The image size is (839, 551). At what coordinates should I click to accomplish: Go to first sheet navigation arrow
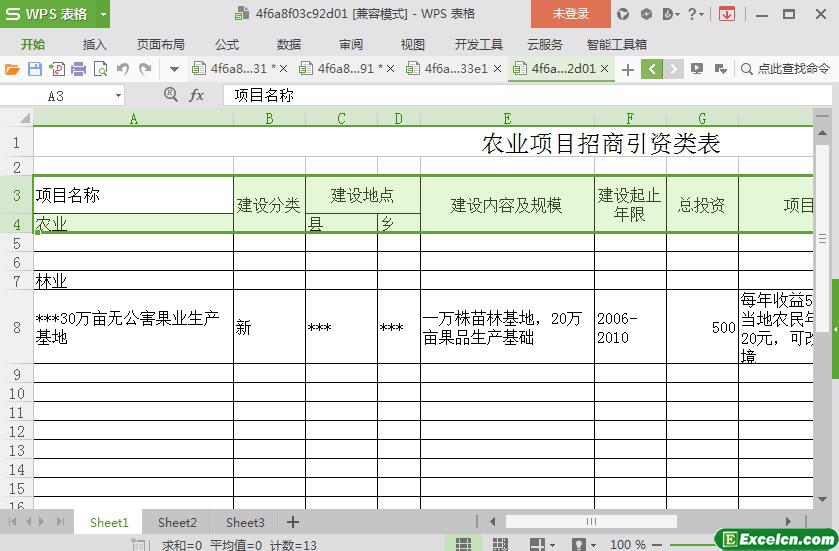click(x=12, y=522)
